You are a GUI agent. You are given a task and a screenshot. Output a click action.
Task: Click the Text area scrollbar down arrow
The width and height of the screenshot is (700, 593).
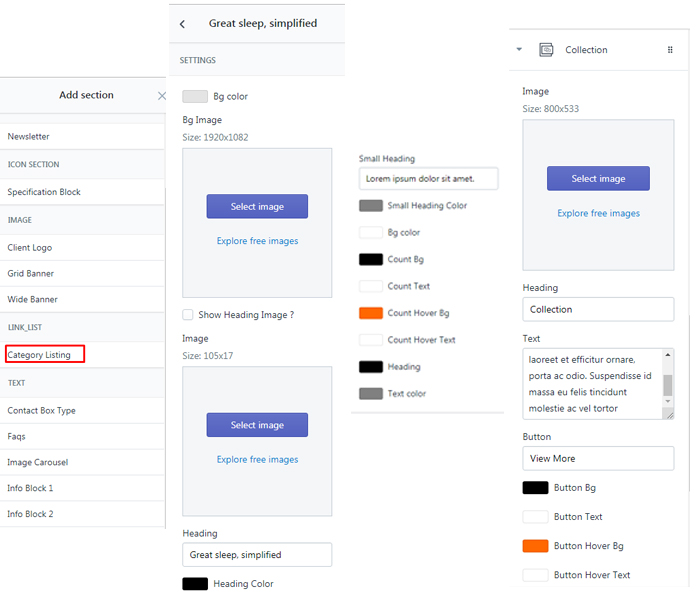pos(668,401)
